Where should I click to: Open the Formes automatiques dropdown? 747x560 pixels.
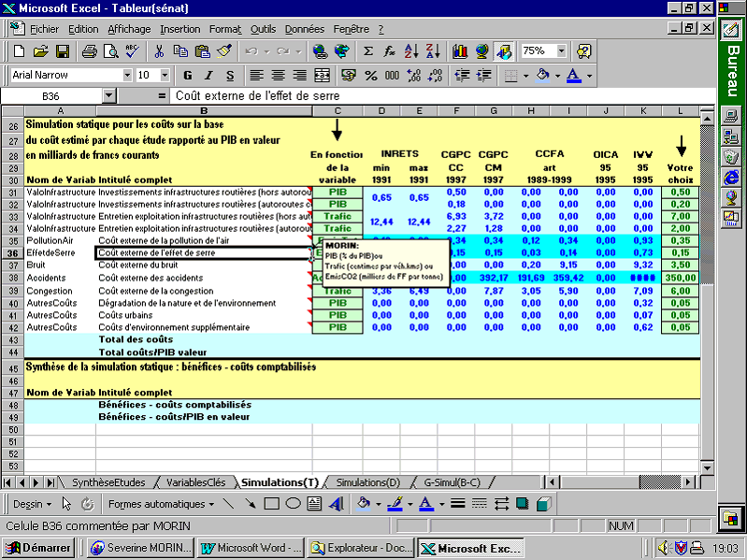pyautogui.click(x=161, y=504)
